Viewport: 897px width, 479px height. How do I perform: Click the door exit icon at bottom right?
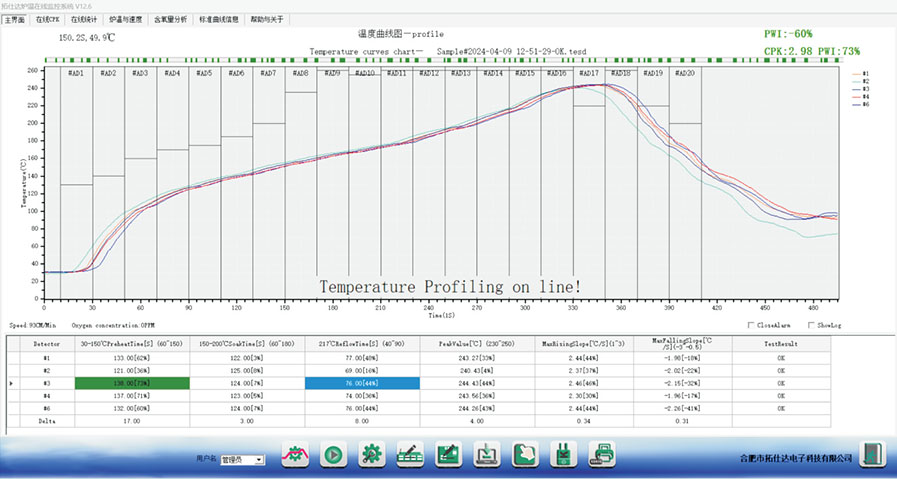[874, 453]
